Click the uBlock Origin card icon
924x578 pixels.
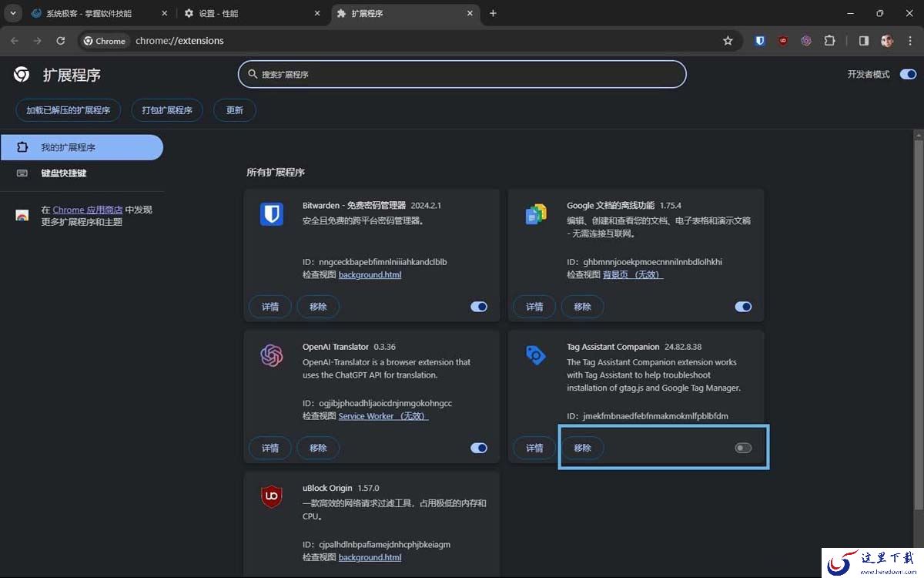click(271, 497)
